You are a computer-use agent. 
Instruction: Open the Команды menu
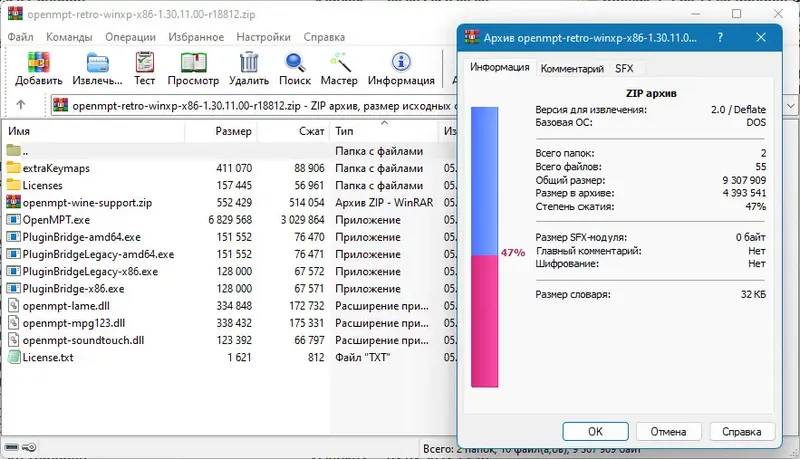pos(69,37)
